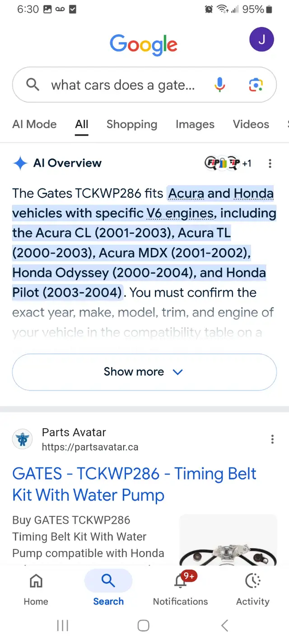View AI Overview source icons +1
Viewport: 289px width, 644px height.
[228, 163]
